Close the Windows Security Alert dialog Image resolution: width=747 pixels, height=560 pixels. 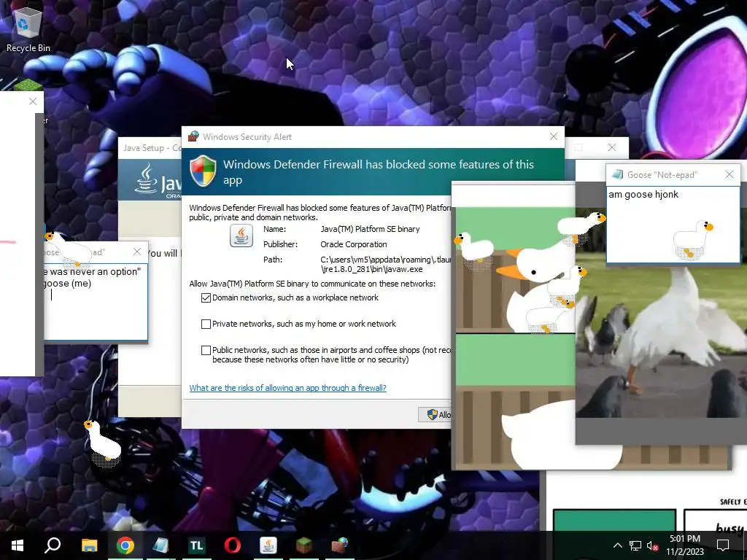coord(553,136)
